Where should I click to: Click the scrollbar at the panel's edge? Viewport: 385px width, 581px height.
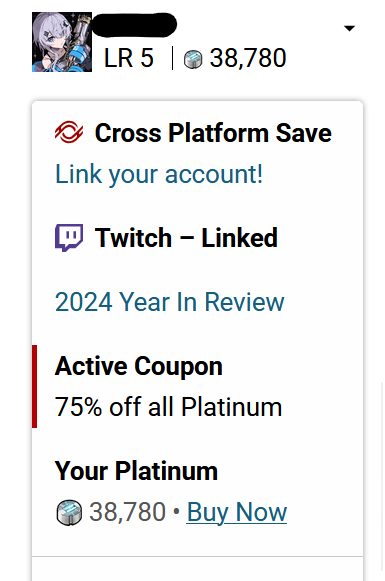[x=383, y=478]
